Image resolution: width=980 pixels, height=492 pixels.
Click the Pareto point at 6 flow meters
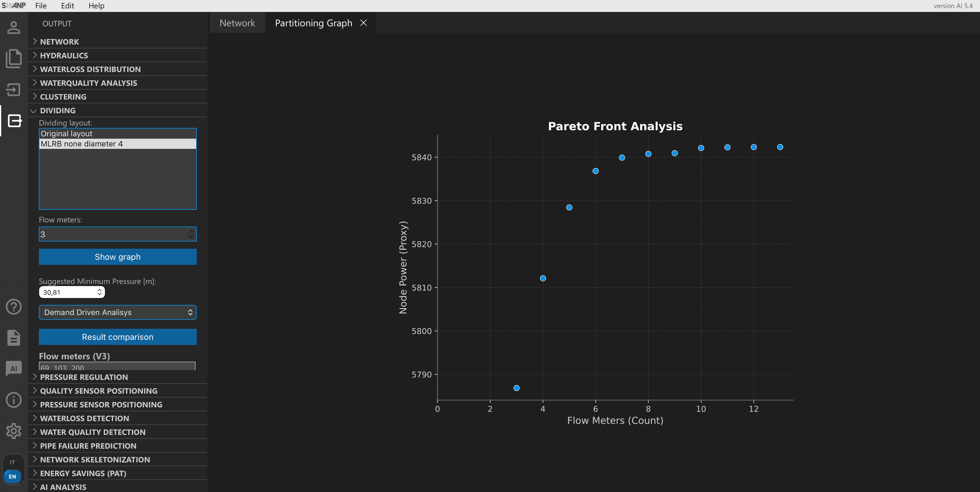596,171
